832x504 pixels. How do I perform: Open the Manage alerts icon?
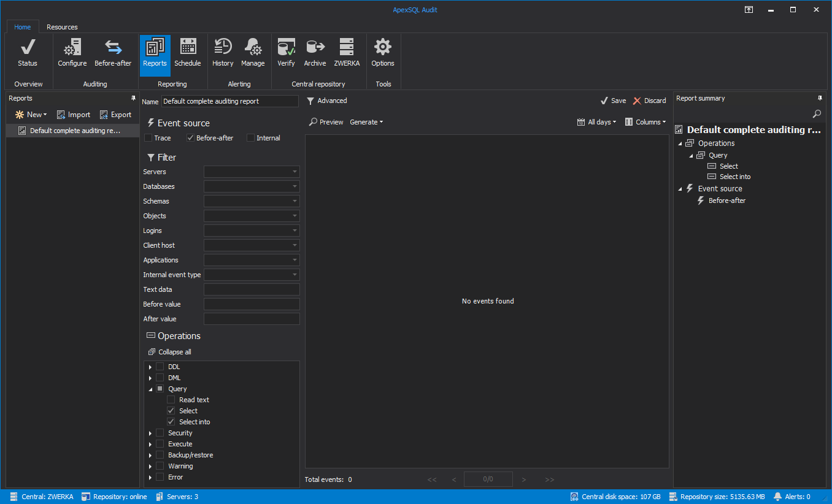(253, 53)
